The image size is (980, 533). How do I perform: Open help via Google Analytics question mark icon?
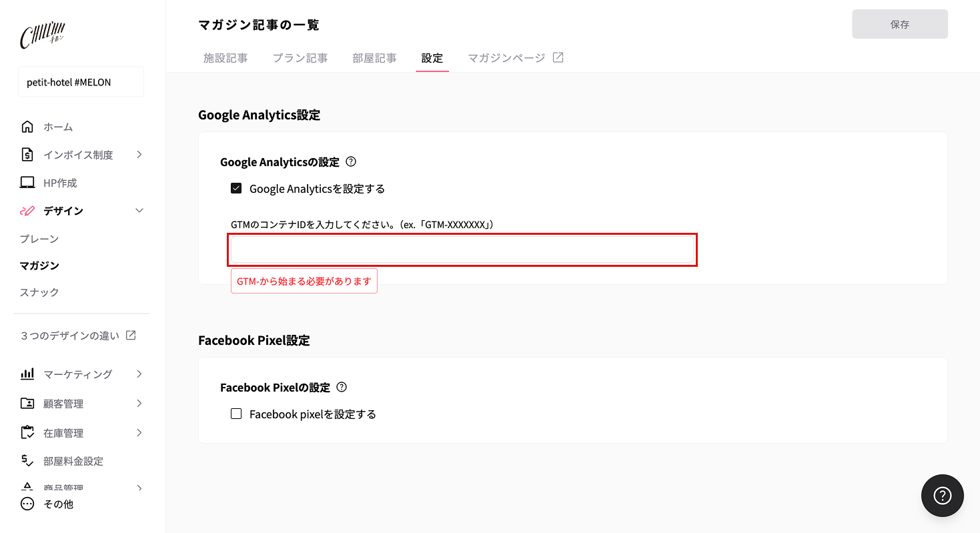(x=352, y=161)
